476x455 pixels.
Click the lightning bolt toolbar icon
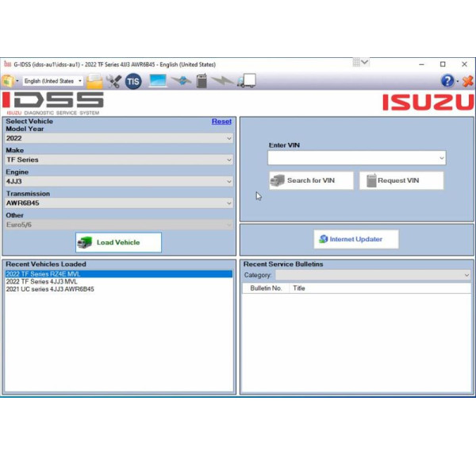coord(223,81)
